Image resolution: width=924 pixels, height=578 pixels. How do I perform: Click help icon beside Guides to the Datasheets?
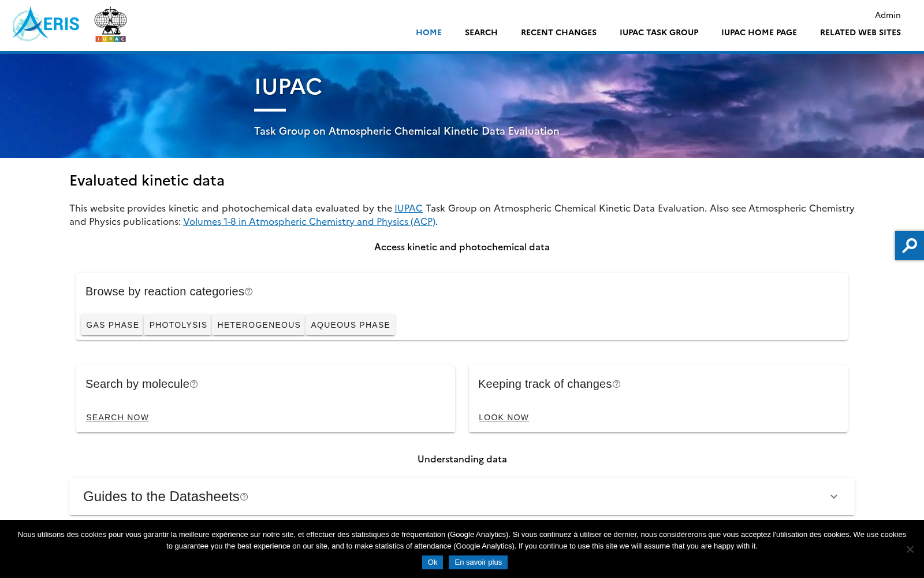tap(244, 497)
